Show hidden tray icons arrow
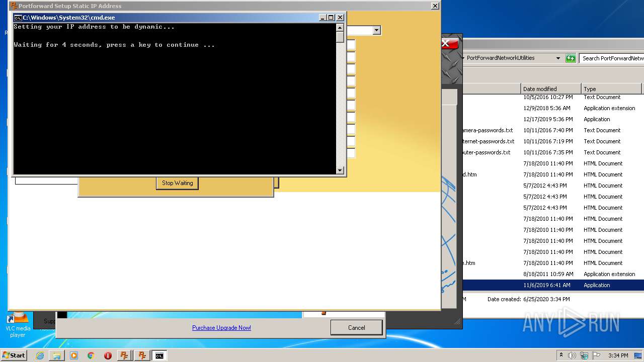644x362 pixels. point(561,355)
